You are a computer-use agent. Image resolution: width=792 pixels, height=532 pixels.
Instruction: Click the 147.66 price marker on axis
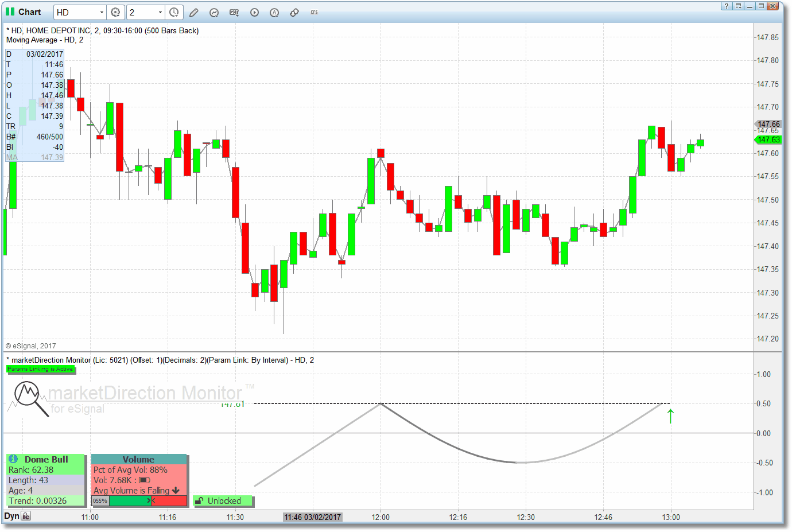[768, 124]
